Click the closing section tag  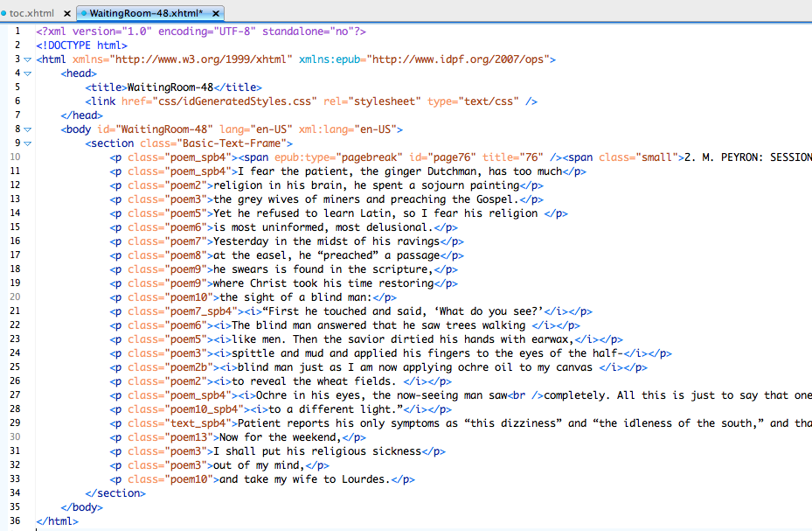coord(115,493)
